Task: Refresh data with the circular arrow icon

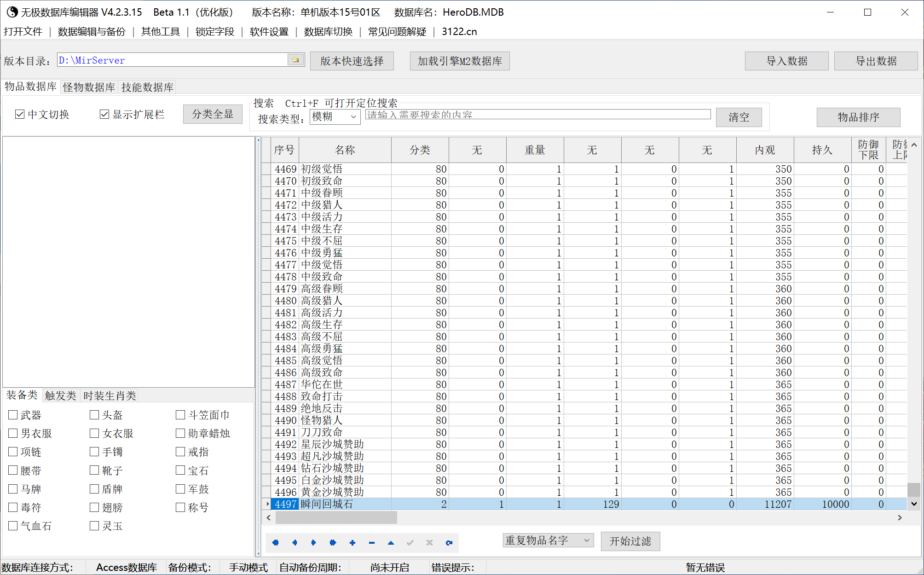Action: point(449,543)
